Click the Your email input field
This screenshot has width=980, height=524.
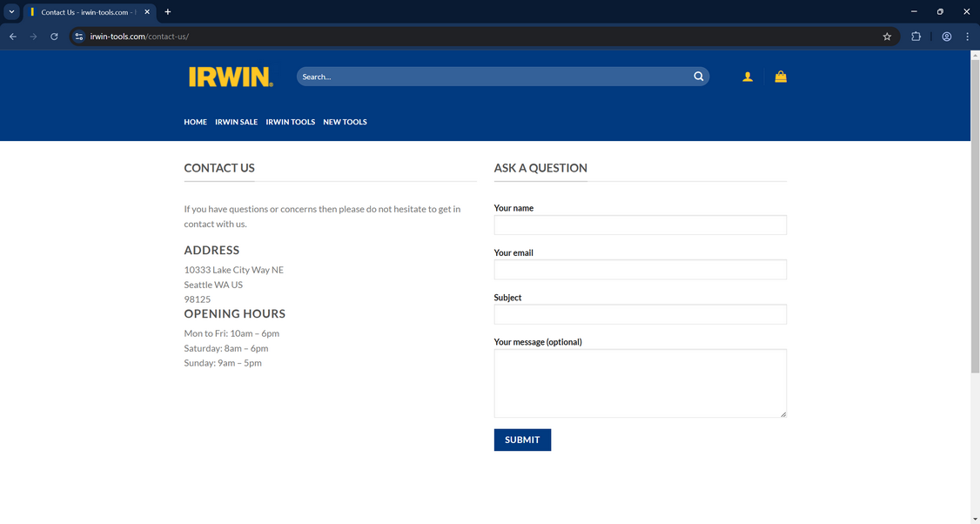pos(640,270)
